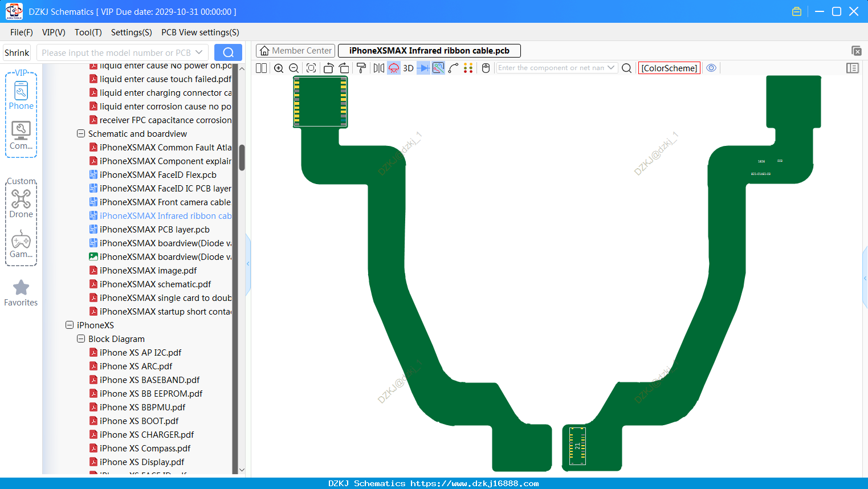The height and width of the screenshot is (489, 868).
Task: Select the Phone category icon
Action: pos(21,95)
